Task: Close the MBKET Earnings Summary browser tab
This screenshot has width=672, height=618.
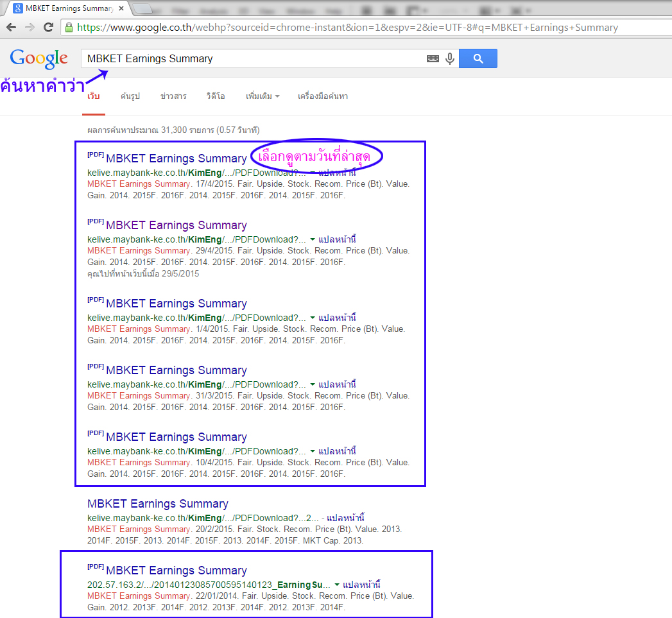Action: (x=121, y=9)
